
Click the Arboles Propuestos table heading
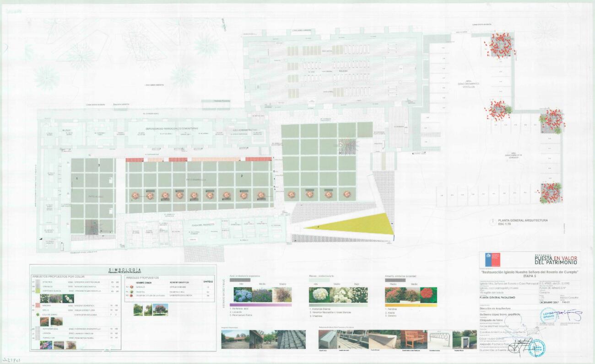142,277
